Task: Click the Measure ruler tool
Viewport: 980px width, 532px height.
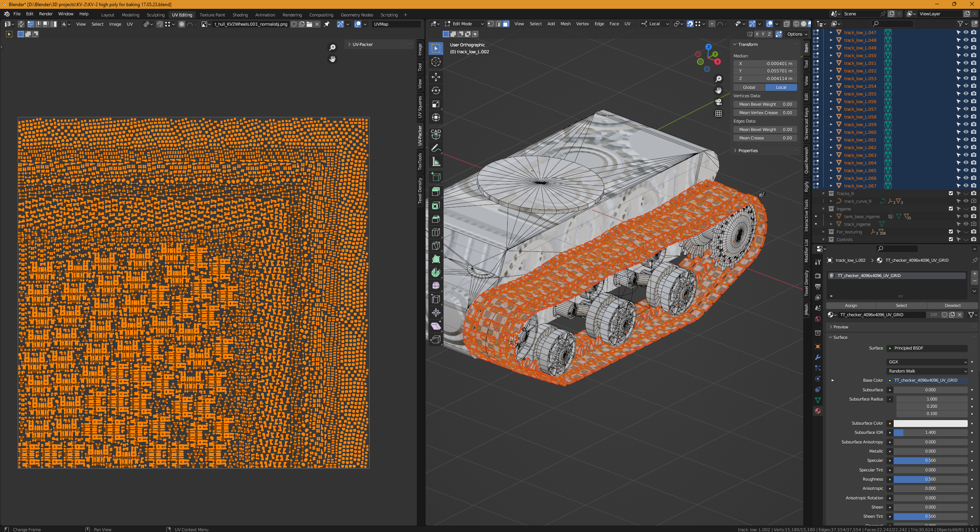Action: tap(436, 162)
